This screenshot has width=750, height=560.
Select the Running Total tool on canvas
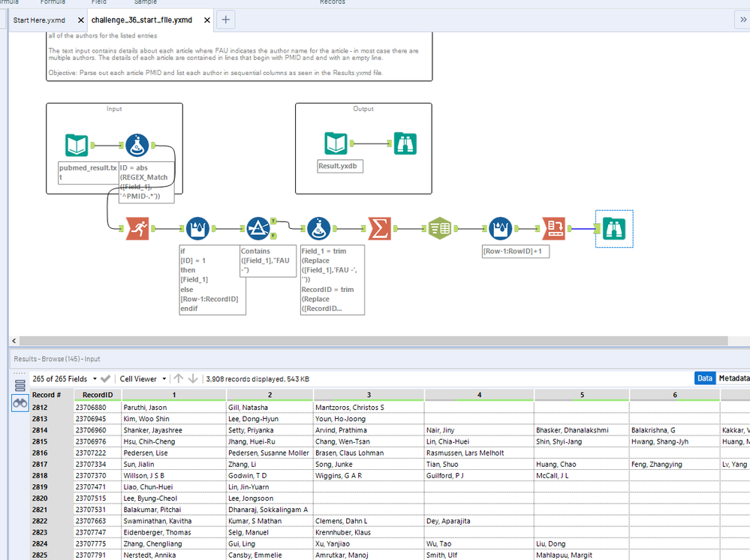point(136,229)
